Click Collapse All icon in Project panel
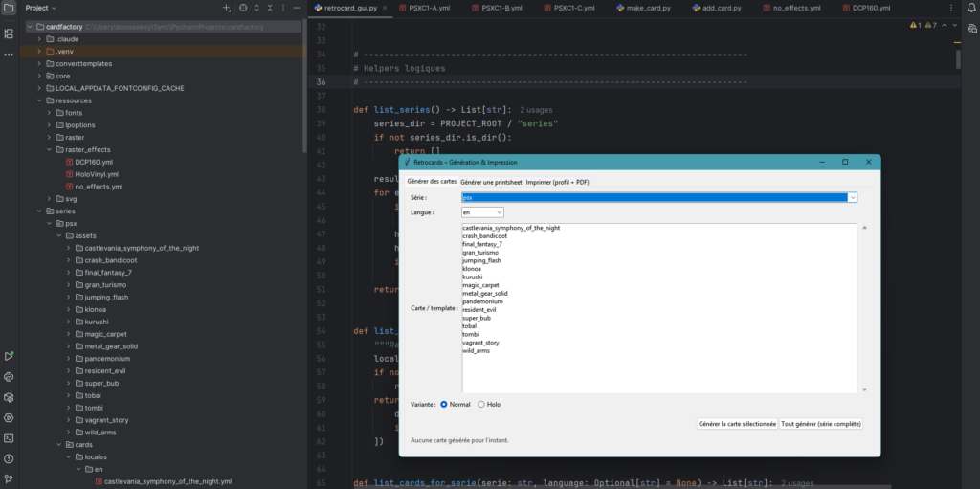Image resolution: width=980 pixels, height=489 pixels. [269, 8]
